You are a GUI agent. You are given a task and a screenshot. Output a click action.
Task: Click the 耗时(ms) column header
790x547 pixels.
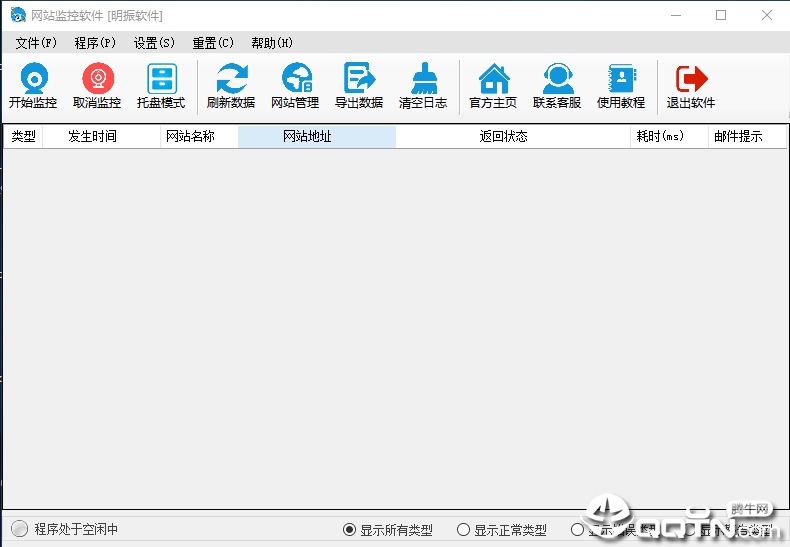click(669, 136)
